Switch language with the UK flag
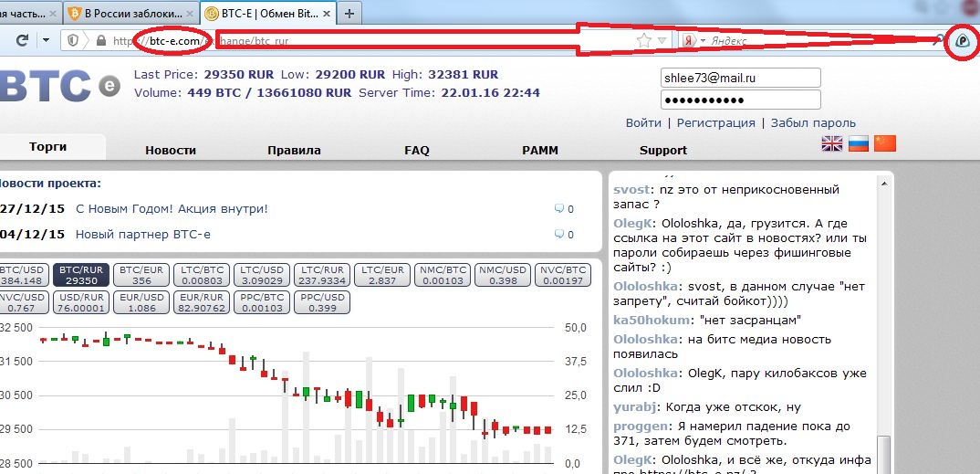This screenshot has width=980, height=474. tap(832, 143)
